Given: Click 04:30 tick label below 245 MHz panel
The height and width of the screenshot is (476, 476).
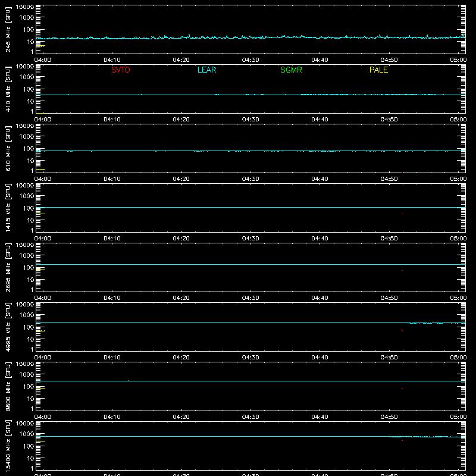Looking at the screenshot, I should 250,60.
